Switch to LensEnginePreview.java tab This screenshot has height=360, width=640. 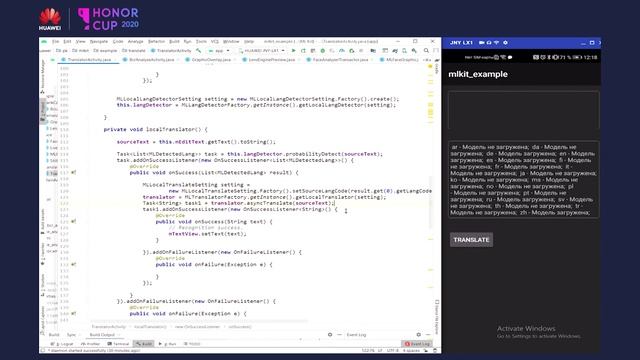click(271, 60)
